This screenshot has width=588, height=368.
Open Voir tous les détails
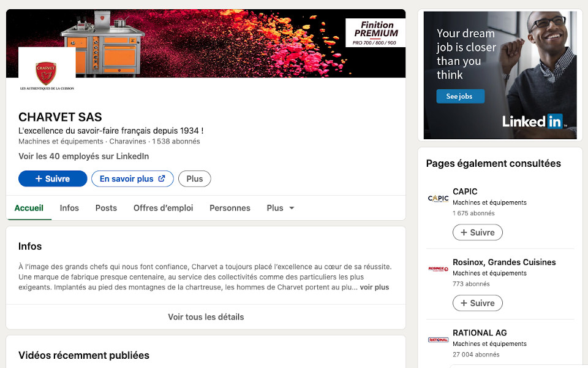206,317
